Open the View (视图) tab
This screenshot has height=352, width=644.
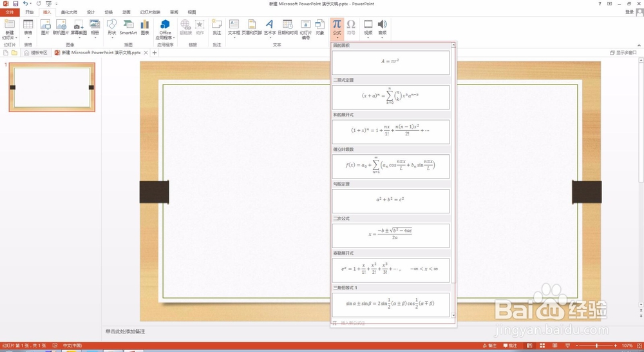point(192,12)
